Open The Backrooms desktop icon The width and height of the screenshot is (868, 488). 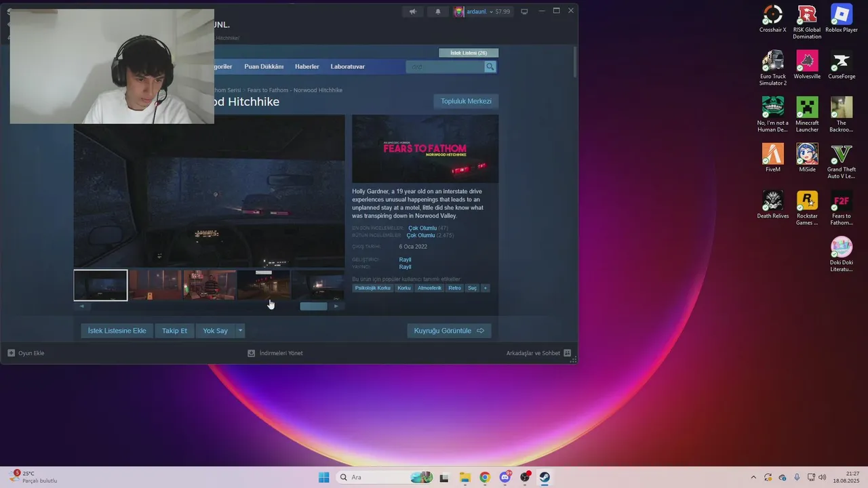tap(842, 115)
